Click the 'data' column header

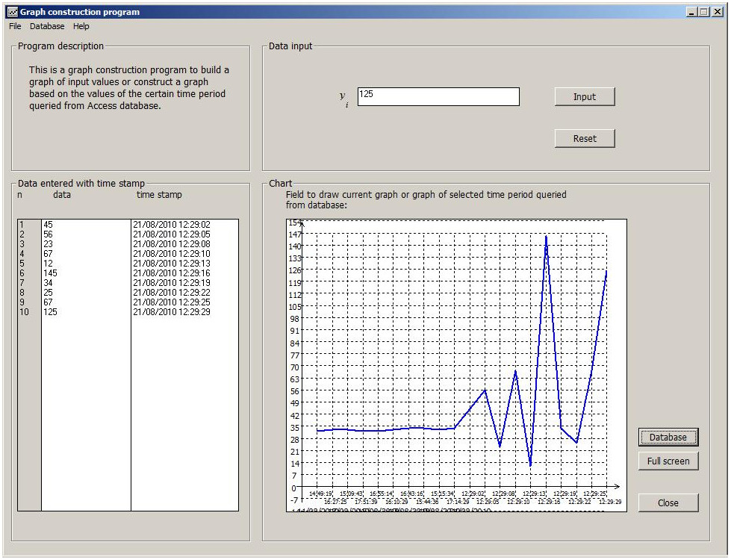(62, 194)
